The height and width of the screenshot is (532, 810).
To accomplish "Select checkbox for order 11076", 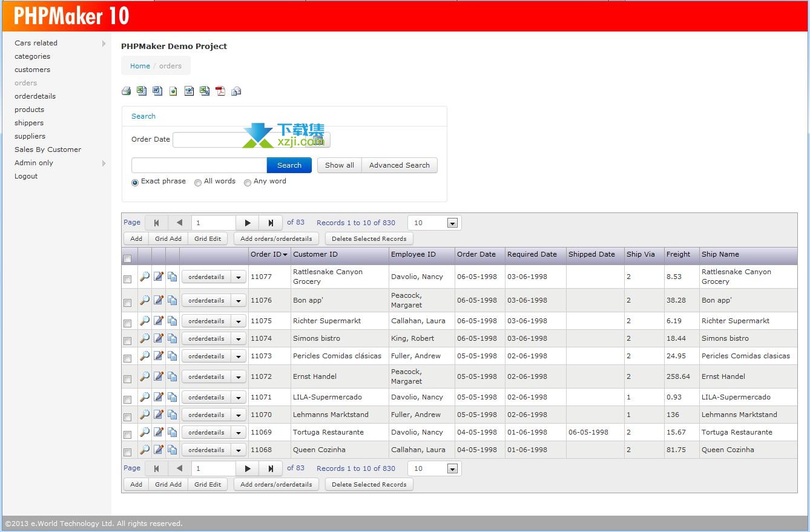I will [128, 303].
